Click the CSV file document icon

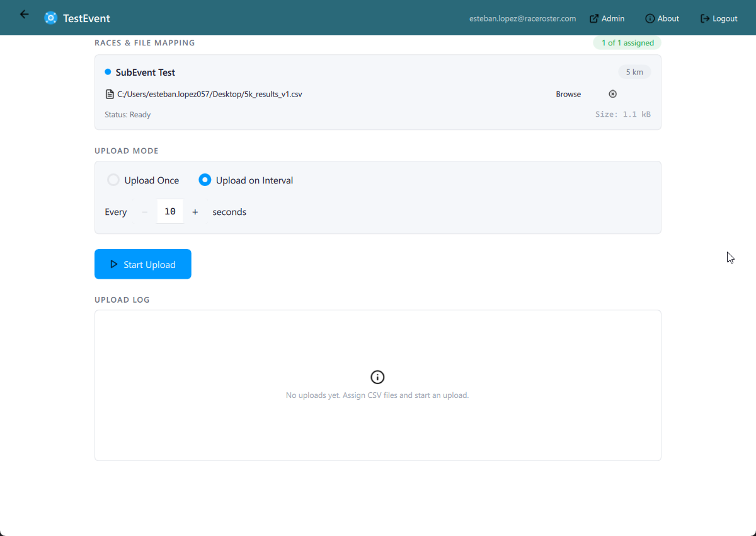(x=110, y=95)
